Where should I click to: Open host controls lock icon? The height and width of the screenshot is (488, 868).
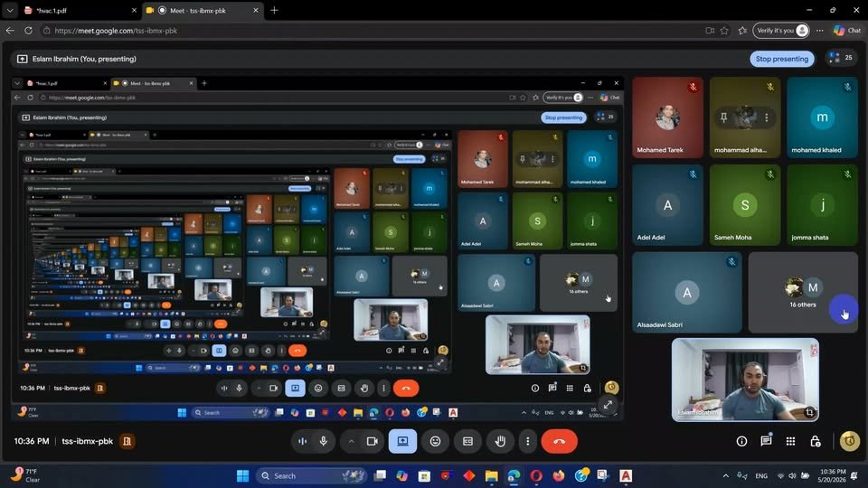pos(816,441)
